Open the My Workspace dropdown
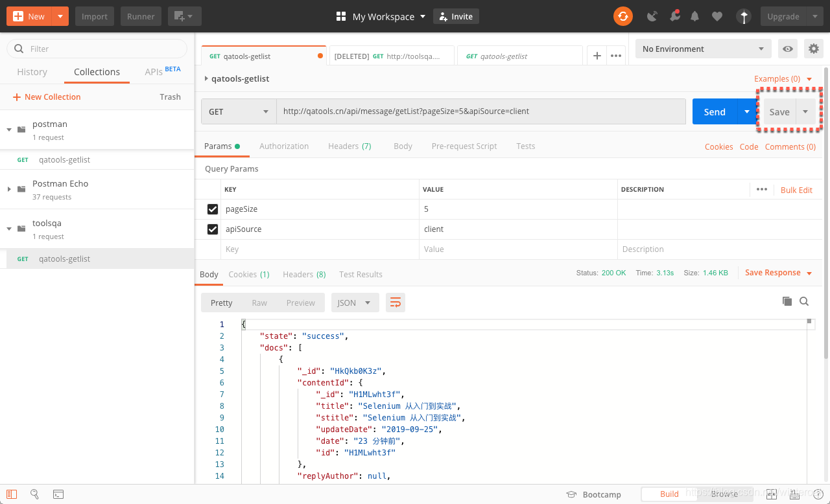The width and height of the screenshot is (830, 504). tap(381, 17)
